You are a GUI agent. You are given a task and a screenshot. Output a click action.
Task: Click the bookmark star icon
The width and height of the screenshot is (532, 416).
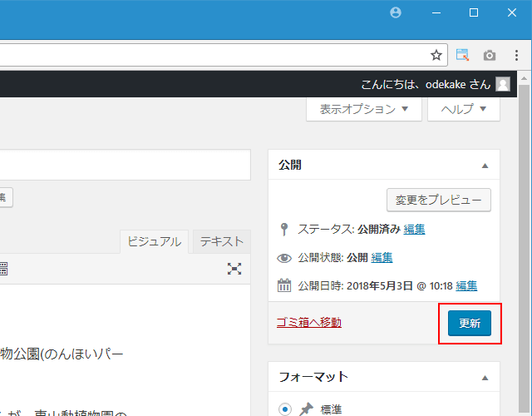tap(436, 55)
